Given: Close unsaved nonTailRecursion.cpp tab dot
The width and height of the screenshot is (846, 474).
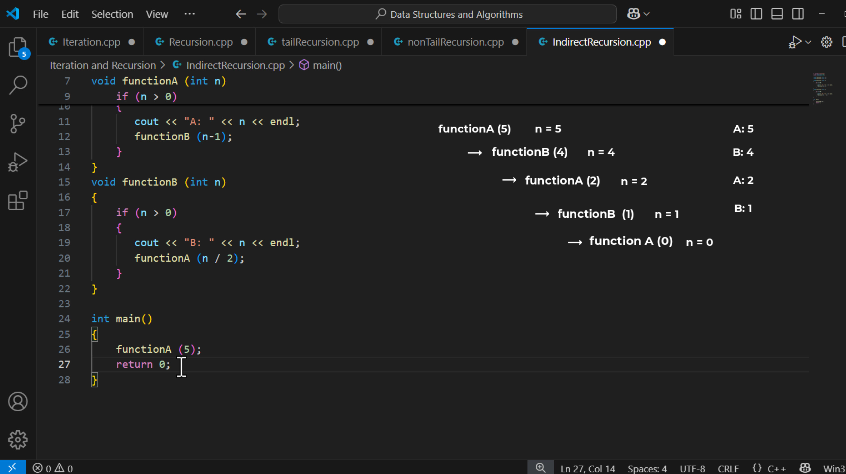Looking at the screenshot, I should 515,42.
